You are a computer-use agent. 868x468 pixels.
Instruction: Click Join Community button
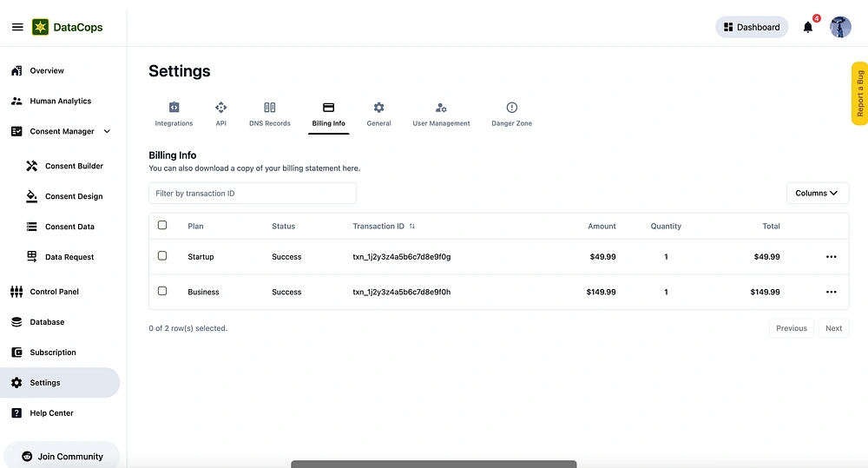pyautogui.click(x=62, y=456)
